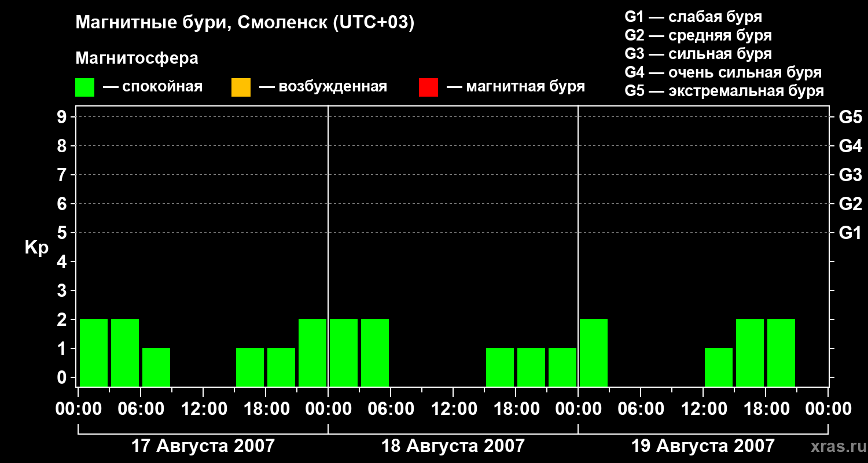Click the '17 Августа 2007' date label

(x=203, y=446)
